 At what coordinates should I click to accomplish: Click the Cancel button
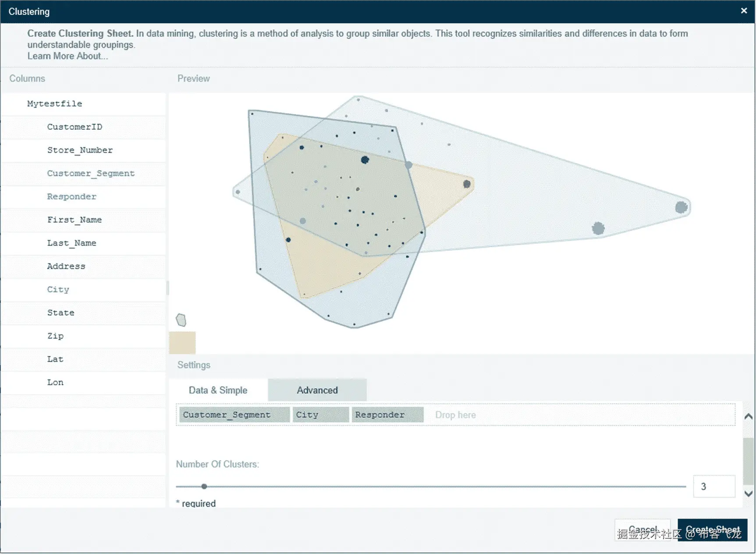point(642,530)
